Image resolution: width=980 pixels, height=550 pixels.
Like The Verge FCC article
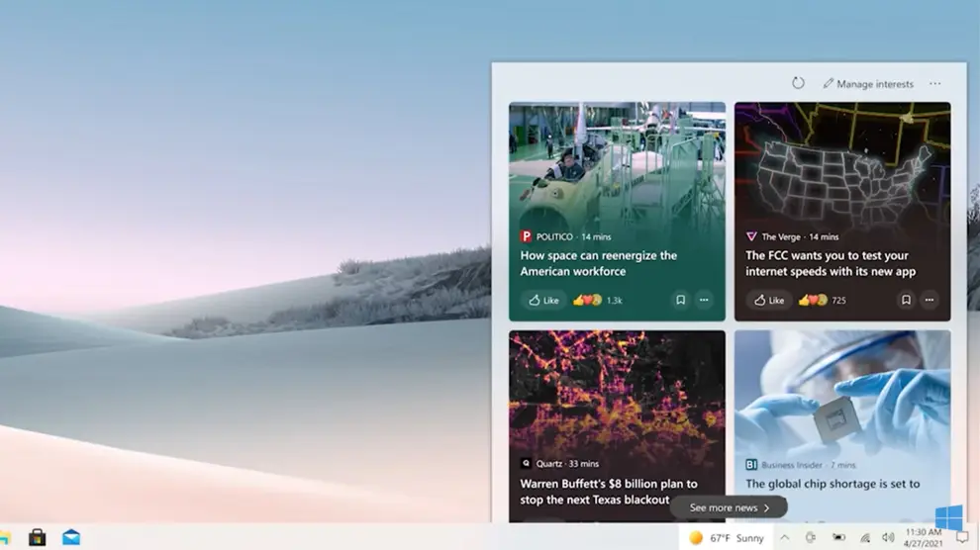click(768, 300)
